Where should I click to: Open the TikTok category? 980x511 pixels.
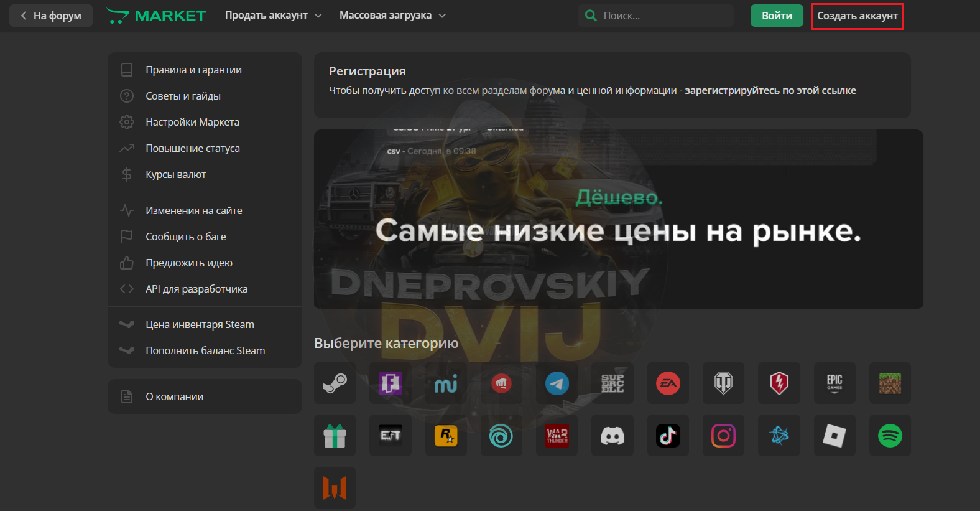(668, 436)
